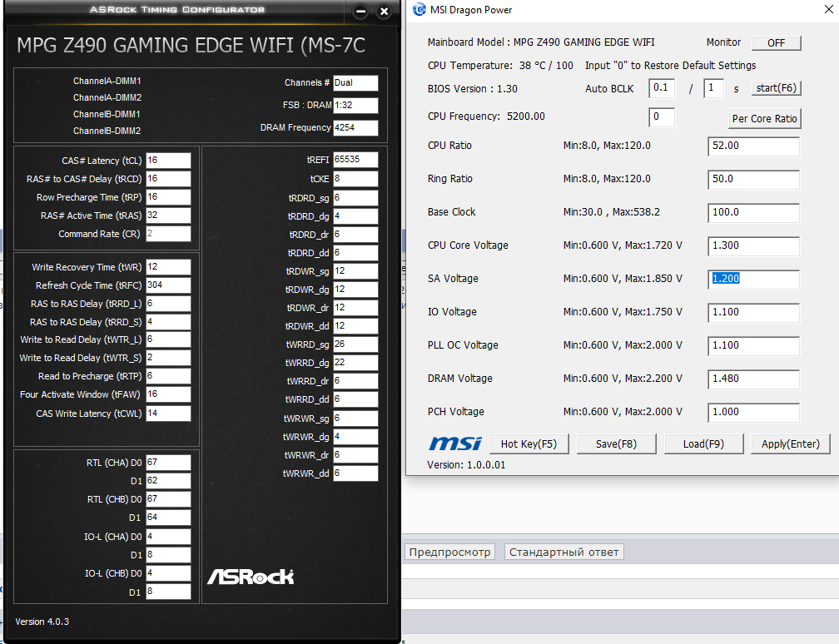This screenshot has width=839, height=644.
Task: Click the Hot Key(F5) button
Action: point(529,444)
